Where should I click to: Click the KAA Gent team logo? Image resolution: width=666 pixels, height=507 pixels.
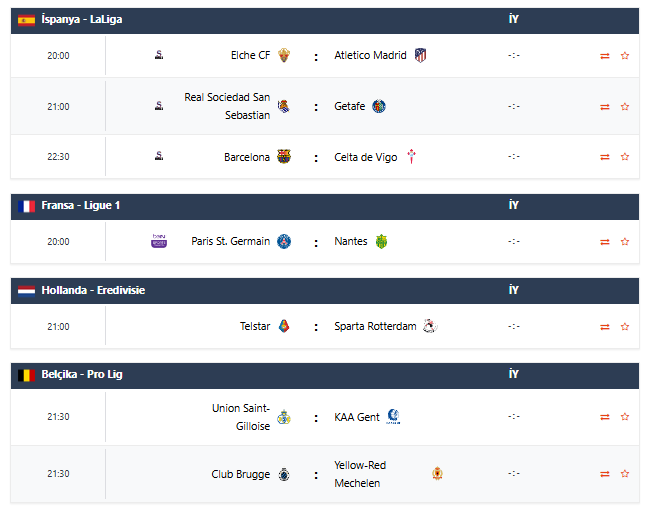point(393,417)
